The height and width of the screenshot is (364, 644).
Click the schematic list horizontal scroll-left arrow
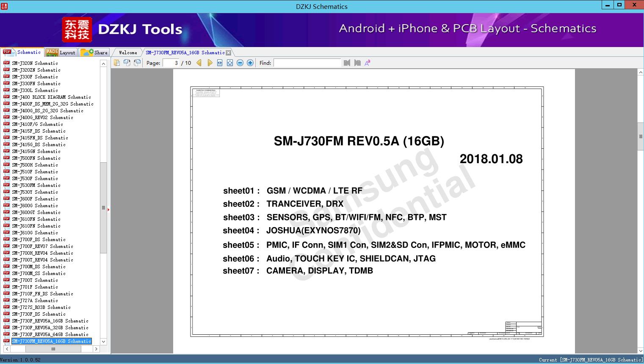coord(7,349)
